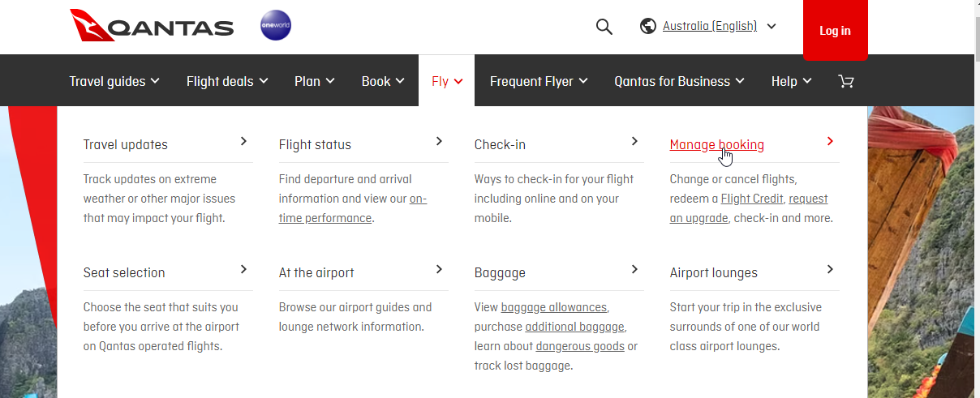
Task: Click arrow beside Baggage heading
Action: [x=634, y=269]
